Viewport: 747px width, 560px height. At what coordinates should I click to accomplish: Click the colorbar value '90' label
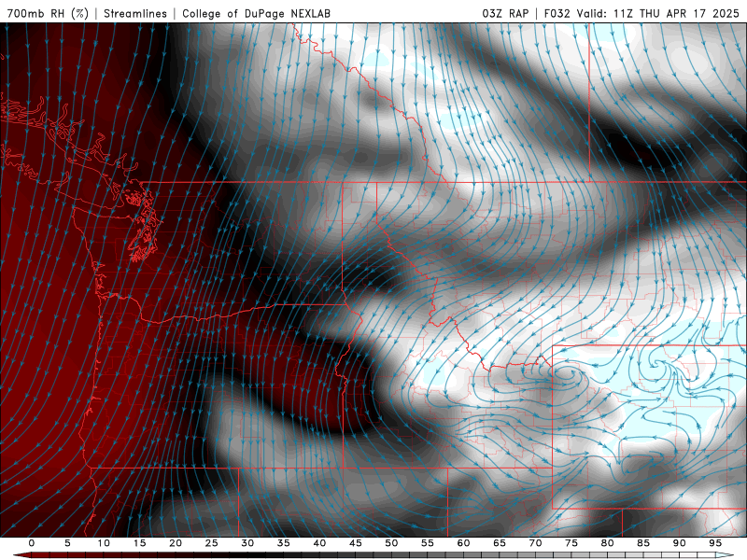[679, 543]
